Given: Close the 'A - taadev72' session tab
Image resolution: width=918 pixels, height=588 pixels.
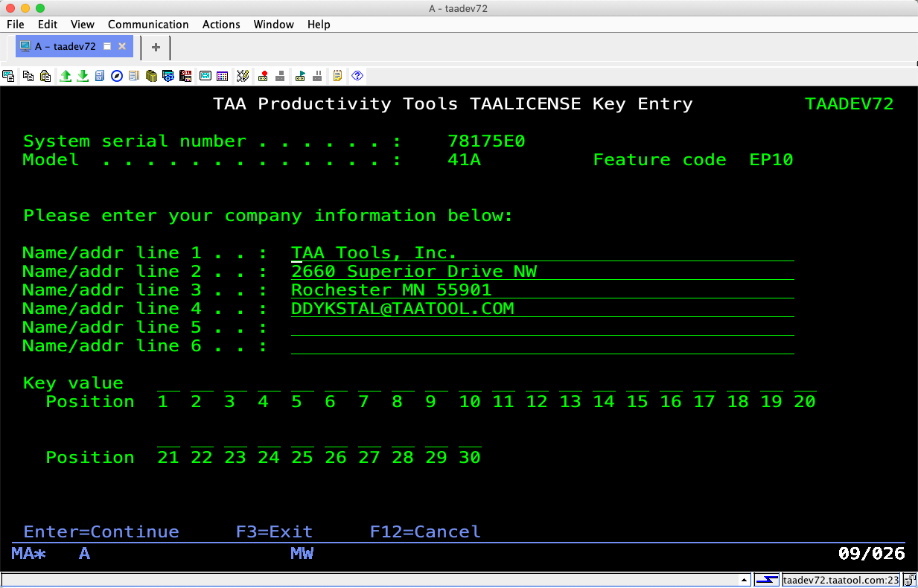Looking at the screenshot, I should click(122, 46).
